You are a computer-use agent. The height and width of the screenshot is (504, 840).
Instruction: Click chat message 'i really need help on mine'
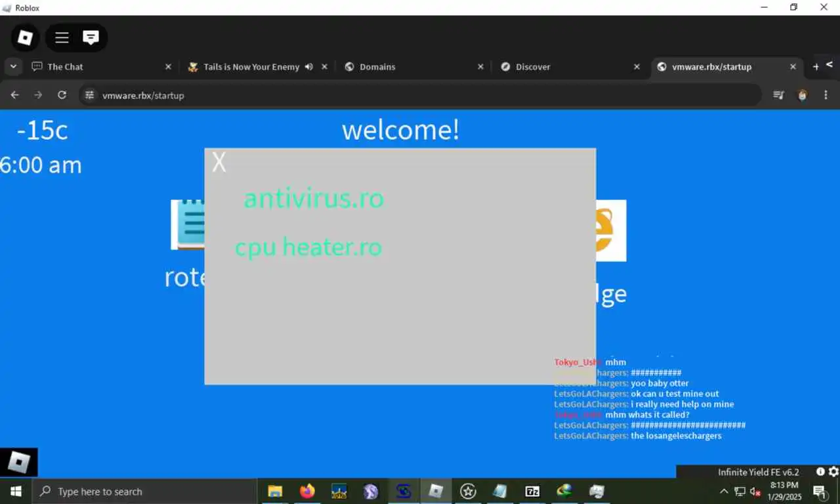click(682, 404)
